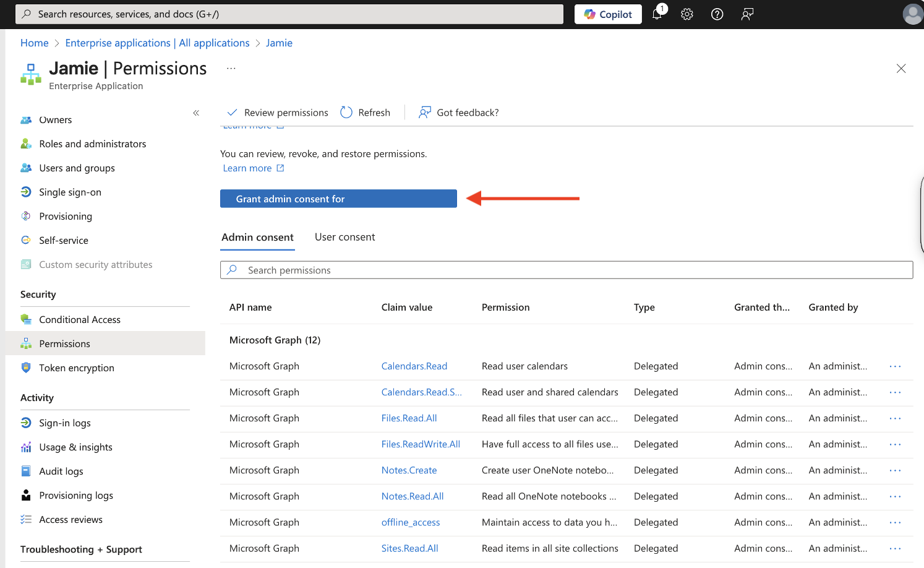Image resolution: width=924 pixels, height=568 pixels.
Task: Switch to the User consent tab
Action: pyautogui.click(x=344, y=236)
